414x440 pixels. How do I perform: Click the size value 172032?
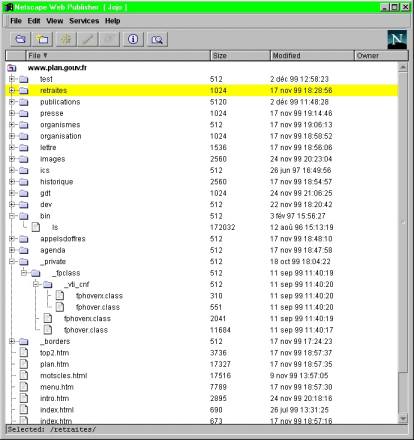click(223, 227)
